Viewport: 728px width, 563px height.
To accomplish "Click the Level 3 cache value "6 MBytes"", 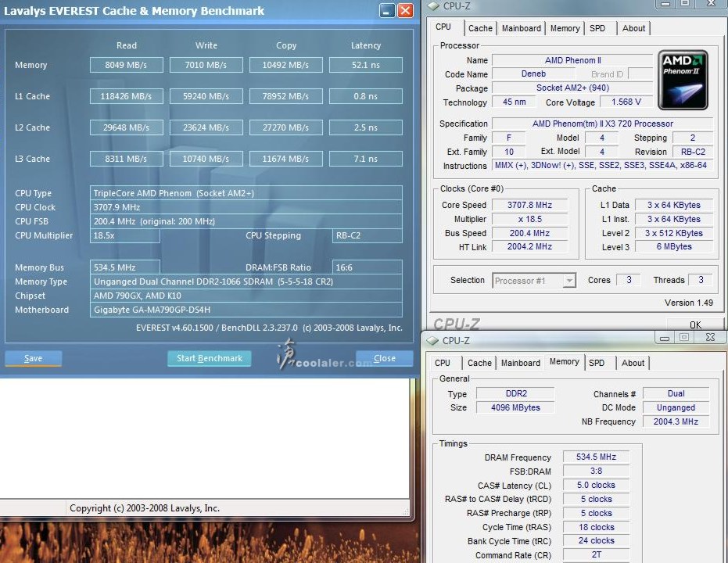I will (674, 246).
